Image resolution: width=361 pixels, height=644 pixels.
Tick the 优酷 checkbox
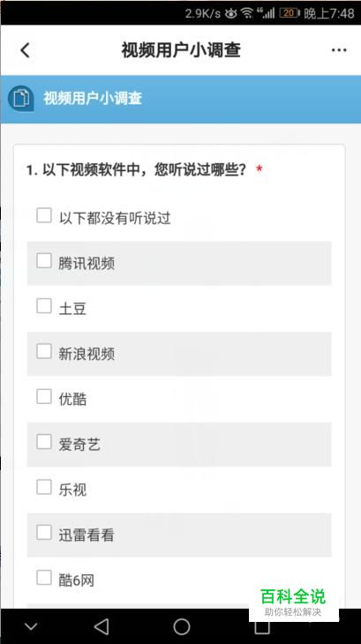tap(44, 396)
